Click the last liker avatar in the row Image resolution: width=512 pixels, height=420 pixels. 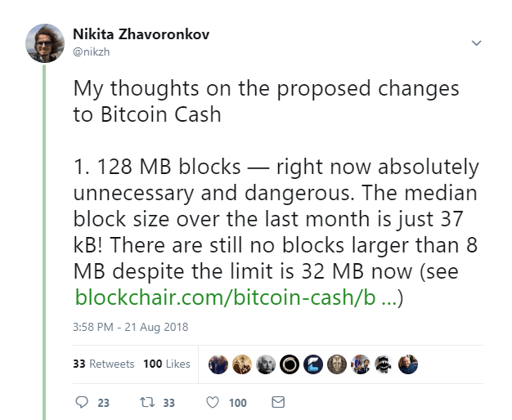[x=408, y=364]
